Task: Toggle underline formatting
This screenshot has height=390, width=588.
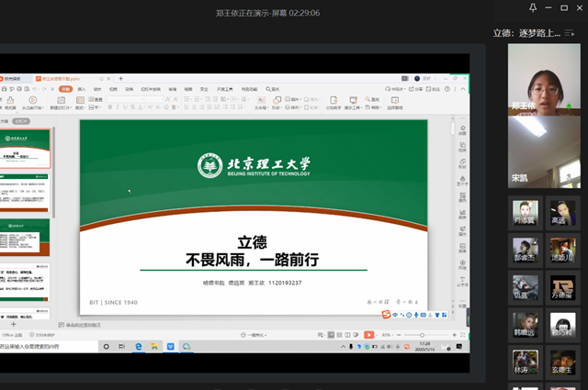Action: click(126, 107)
